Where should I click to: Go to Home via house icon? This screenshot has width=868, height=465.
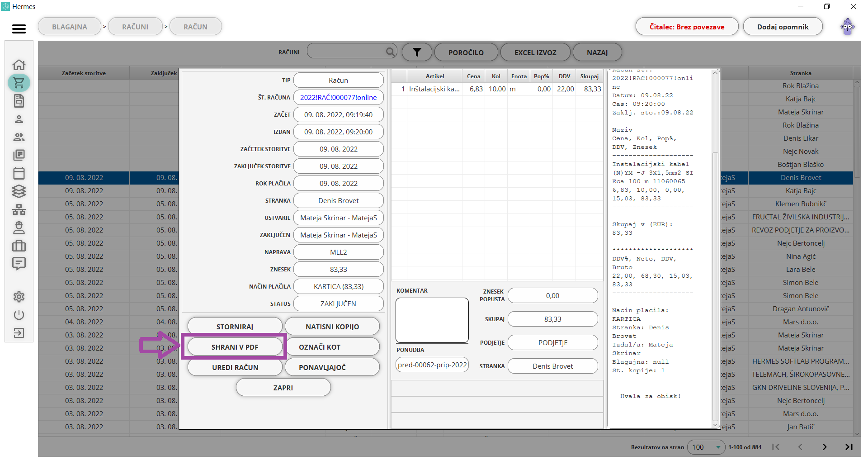click(x=19, y=65)
